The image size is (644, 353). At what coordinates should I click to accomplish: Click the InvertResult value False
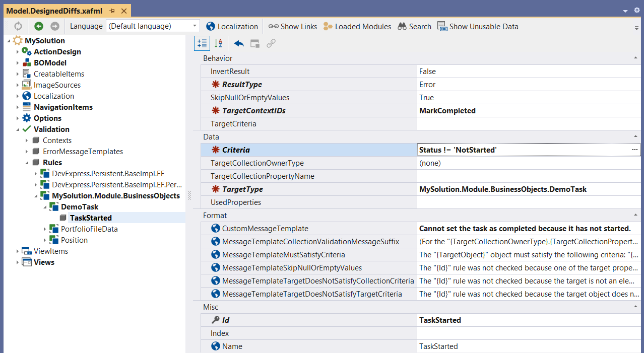tap(427, 72)
